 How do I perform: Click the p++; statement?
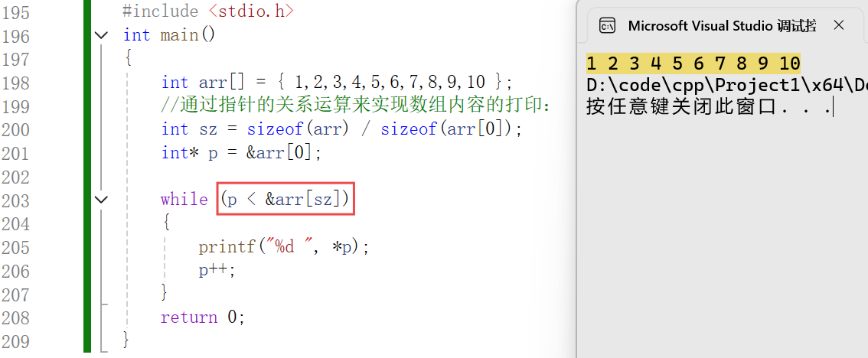(x=217, y=270)
